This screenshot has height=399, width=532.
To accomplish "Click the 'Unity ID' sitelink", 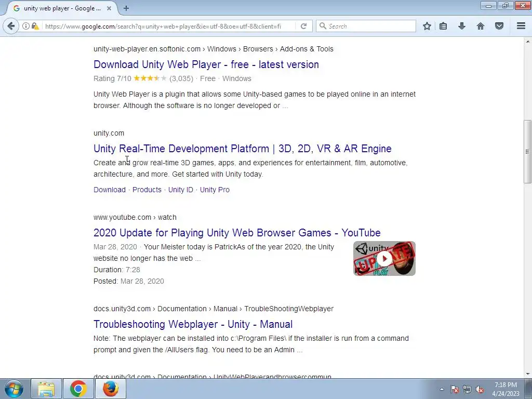I will [x=180, y=190].
